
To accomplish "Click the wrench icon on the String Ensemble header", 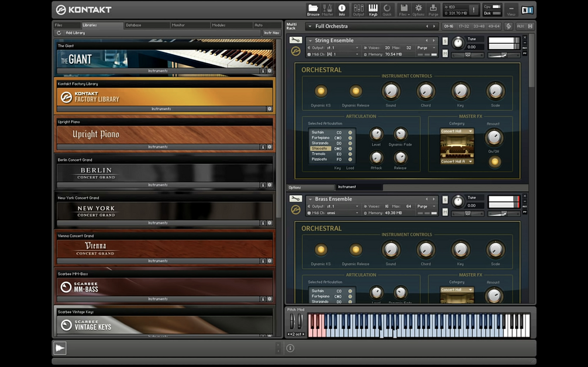I will [x=295, y=40].
